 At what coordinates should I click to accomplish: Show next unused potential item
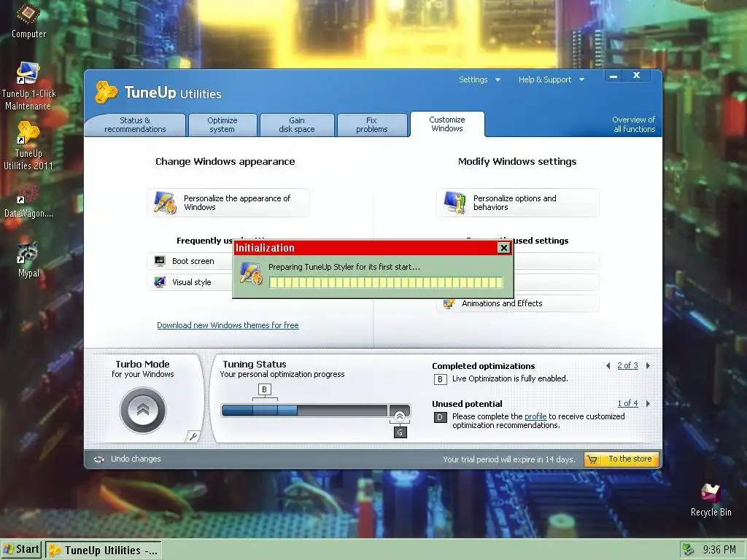(x=648, y=403)
